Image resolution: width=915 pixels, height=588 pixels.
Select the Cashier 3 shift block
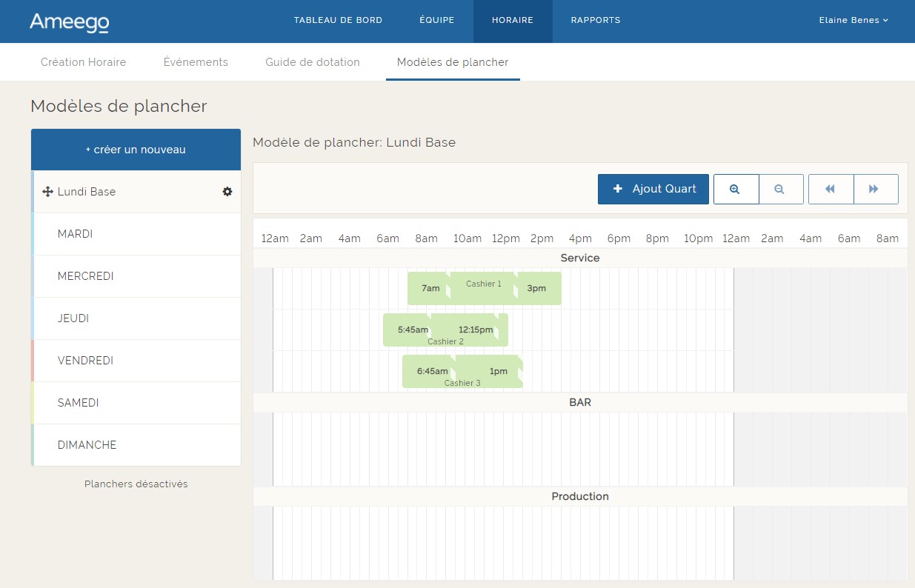tap(462, 372)
